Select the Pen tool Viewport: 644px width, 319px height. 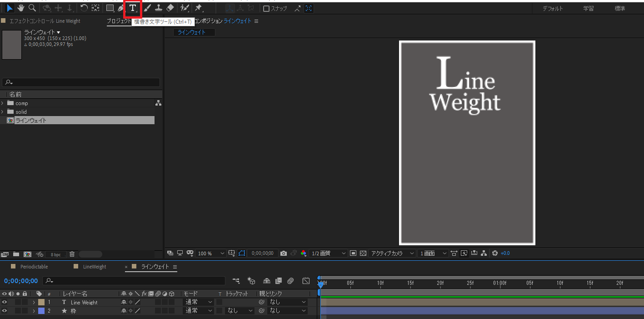[120, 8]
